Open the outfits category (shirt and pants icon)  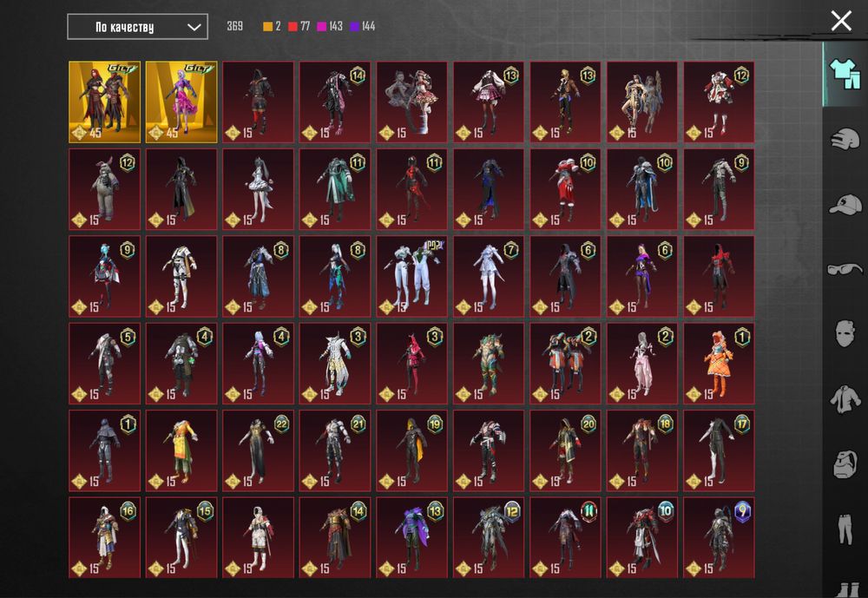tap(845, 74)
